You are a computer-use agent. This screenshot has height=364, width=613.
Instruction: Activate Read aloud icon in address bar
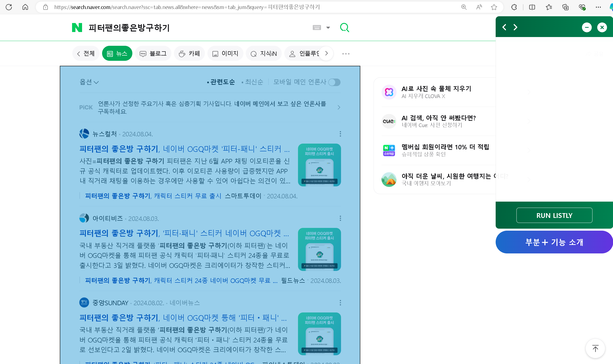pos(479,7)
